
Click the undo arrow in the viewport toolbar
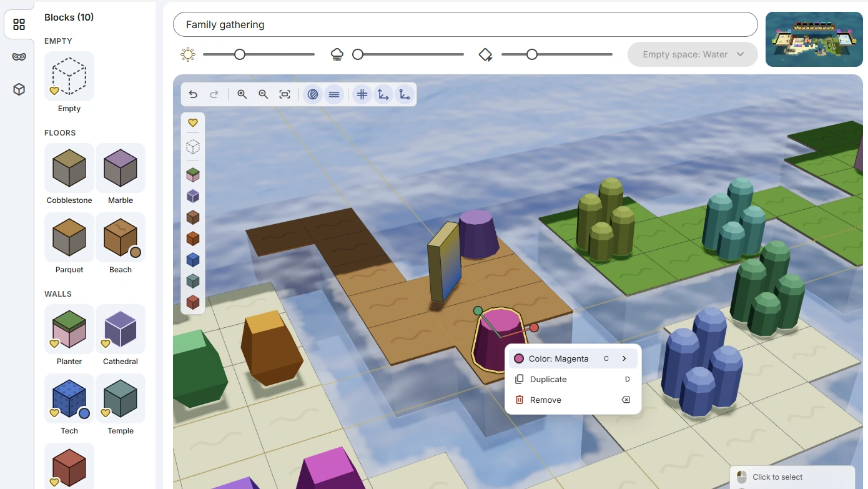[193, 94]
